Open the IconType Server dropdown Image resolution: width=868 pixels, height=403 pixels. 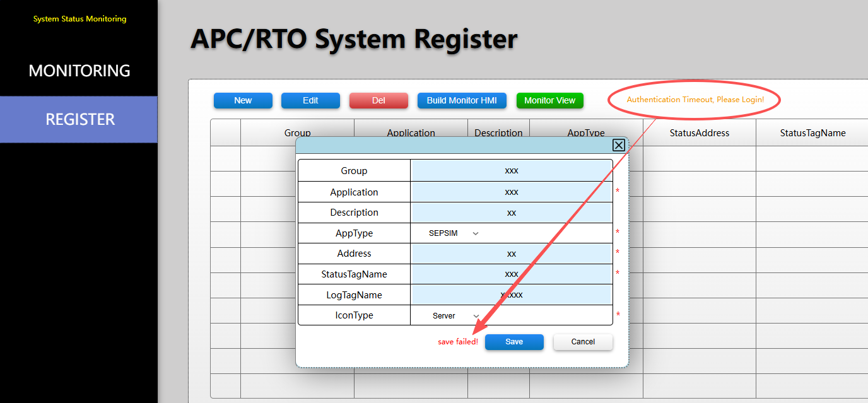tap(455, 315)
